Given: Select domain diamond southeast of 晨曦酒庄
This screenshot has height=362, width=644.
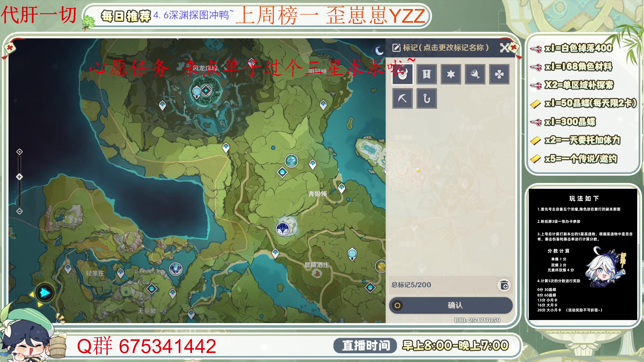Looking at the screenshot, I should pyautogui.click(x=370, y=287).
